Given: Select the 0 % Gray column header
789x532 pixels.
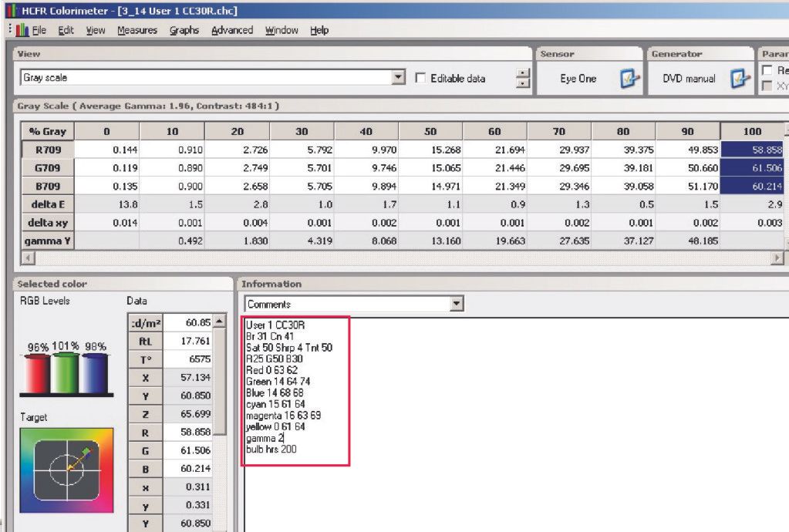Looking at the screenshot, I should click(106, 131).
